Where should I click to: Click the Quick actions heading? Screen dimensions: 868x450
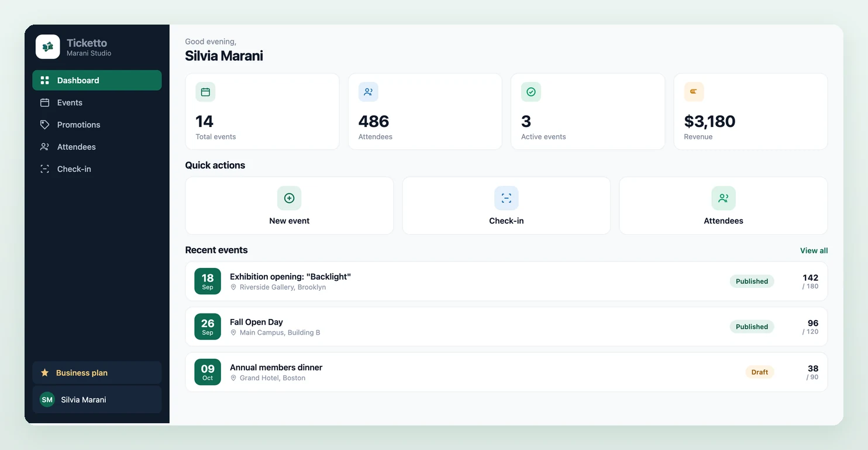[215, 165]
